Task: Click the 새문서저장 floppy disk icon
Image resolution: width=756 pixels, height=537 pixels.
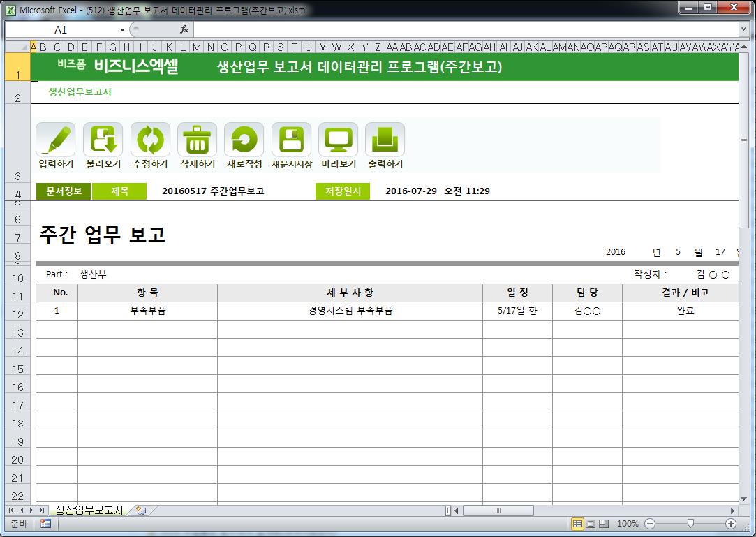Action: pos(291,140)
